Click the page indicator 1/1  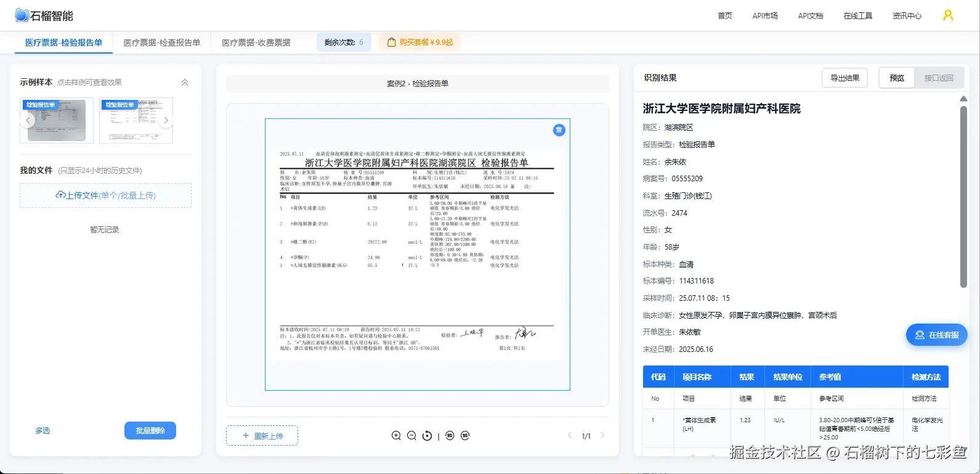[x=586, y=436]
